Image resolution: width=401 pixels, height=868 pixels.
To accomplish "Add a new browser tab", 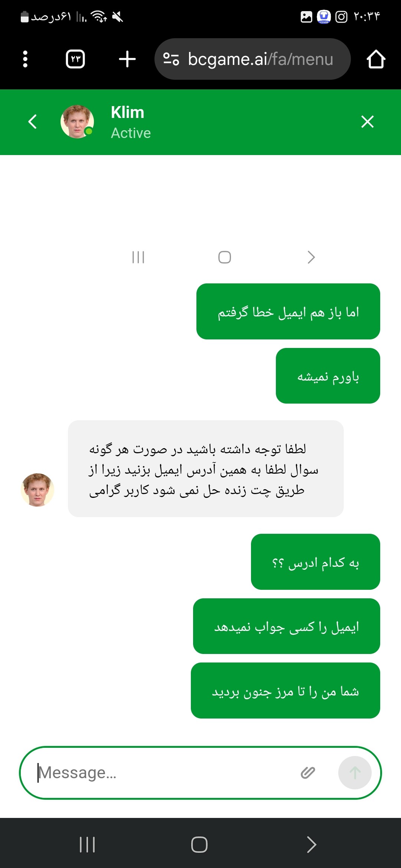I will tap(127, 59).
